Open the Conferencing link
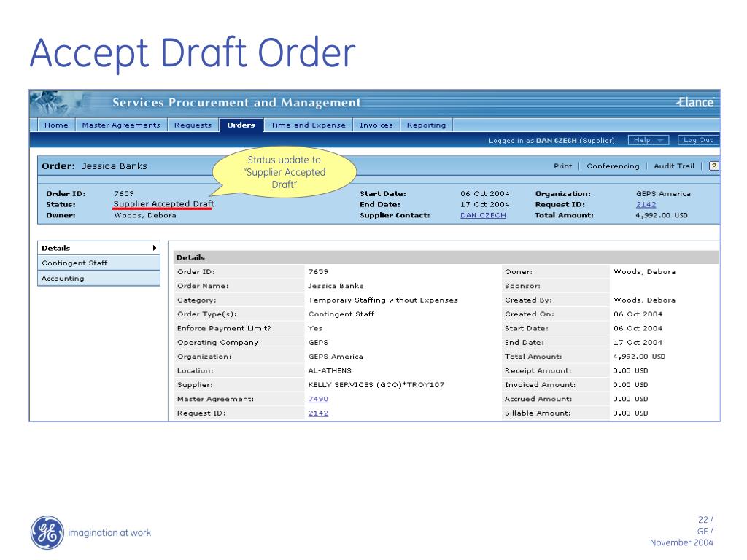747x560 pixels. tap(614, 166)
